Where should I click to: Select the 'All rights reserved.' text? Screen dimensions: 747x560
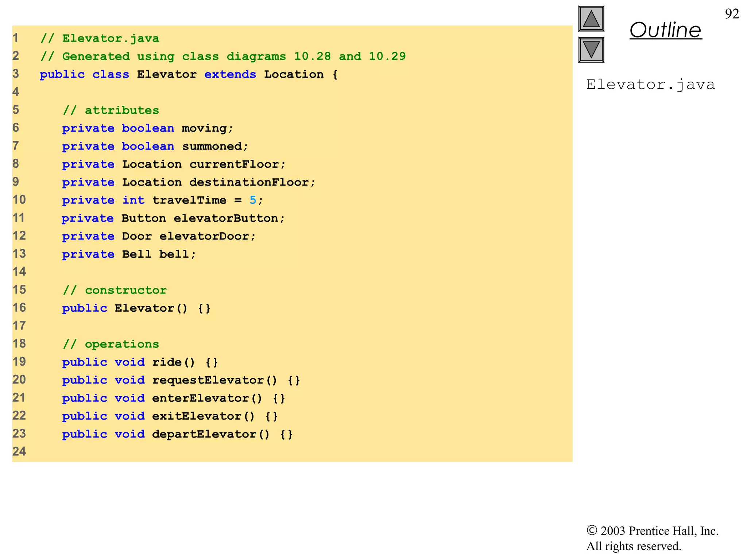(x=634, y=546)
